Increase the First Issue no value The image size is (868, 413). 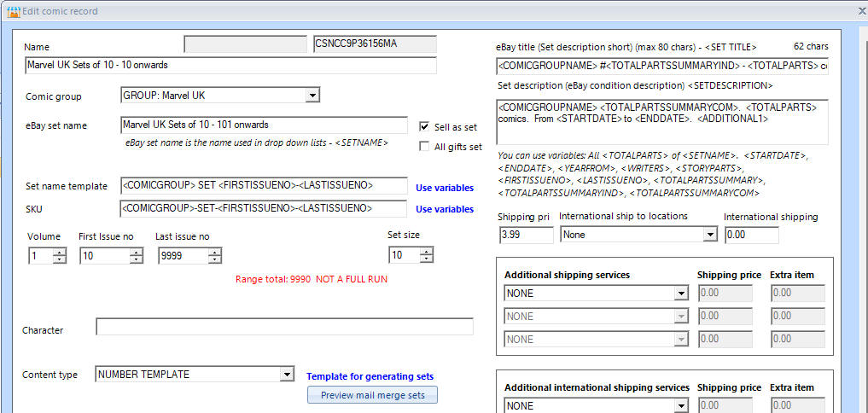coord(137,252)
